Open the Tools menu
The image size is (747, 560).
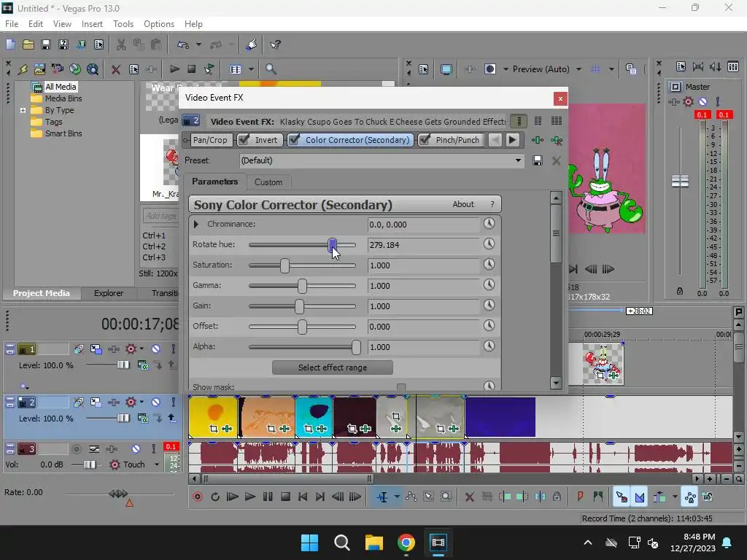coord(123,24)
